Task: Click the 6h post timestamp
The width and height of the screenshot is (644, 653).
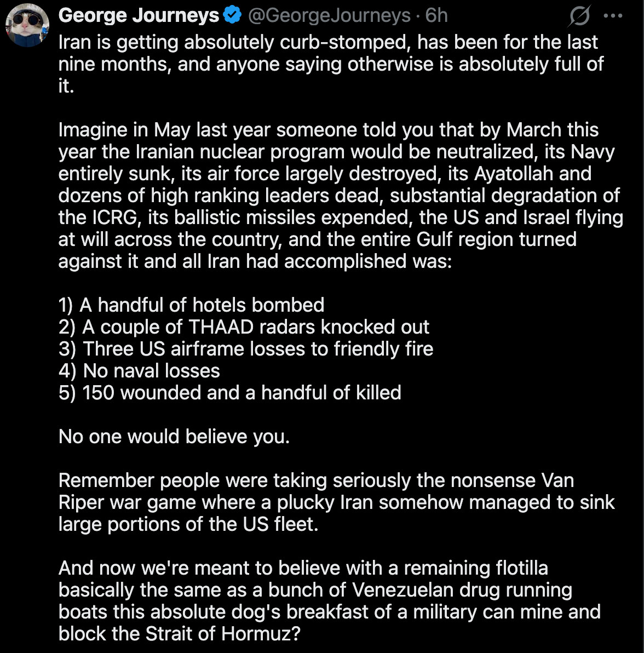Action: tap(436, 16)
